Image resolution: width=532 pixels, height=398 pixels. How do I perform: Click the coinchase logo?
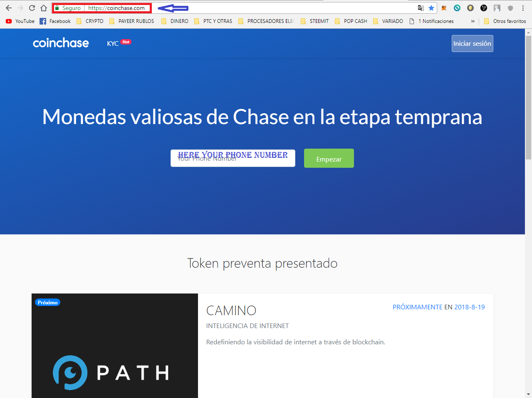point(61,43)
